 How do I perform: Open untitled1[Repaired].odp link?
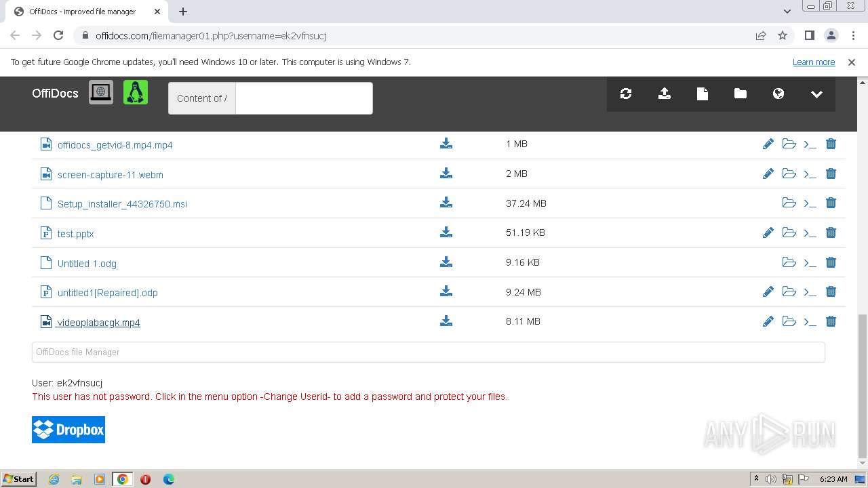pyautogui.click(x=107, y=293)
